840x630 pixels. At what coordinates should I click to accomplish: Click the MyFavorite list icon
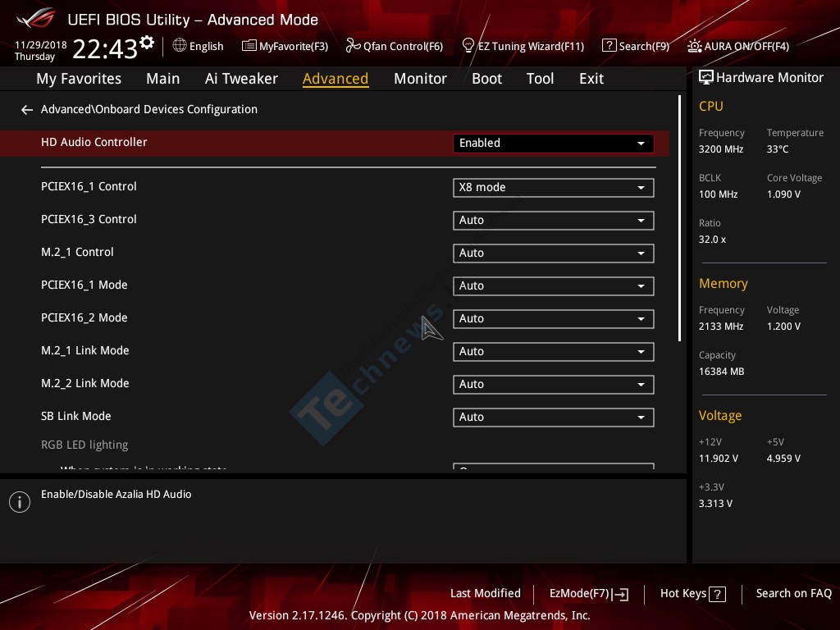click(249, 46)
